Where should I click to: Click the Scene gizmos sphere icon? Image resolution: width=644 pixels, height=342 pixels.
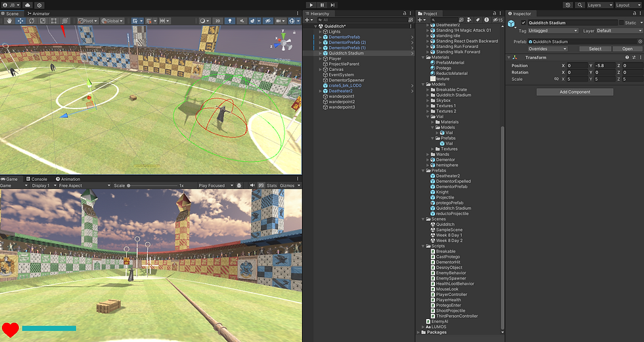point(292,21)
